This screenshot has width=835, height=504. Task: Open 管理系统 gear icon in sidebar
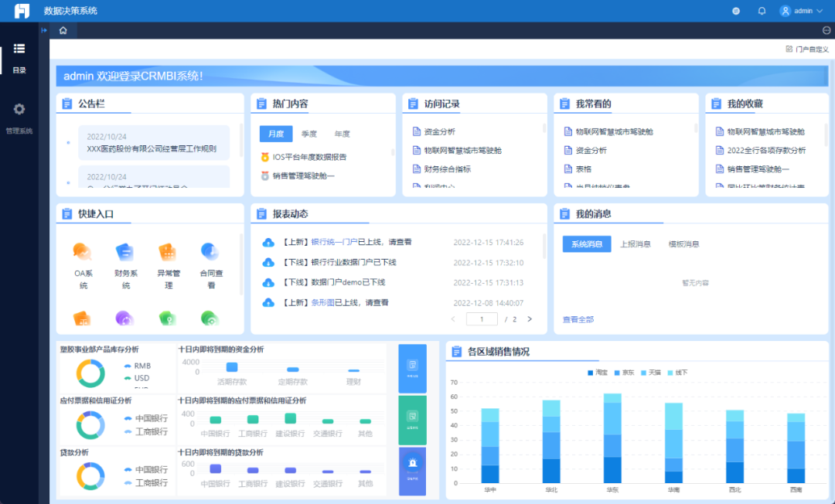point(19,109)
